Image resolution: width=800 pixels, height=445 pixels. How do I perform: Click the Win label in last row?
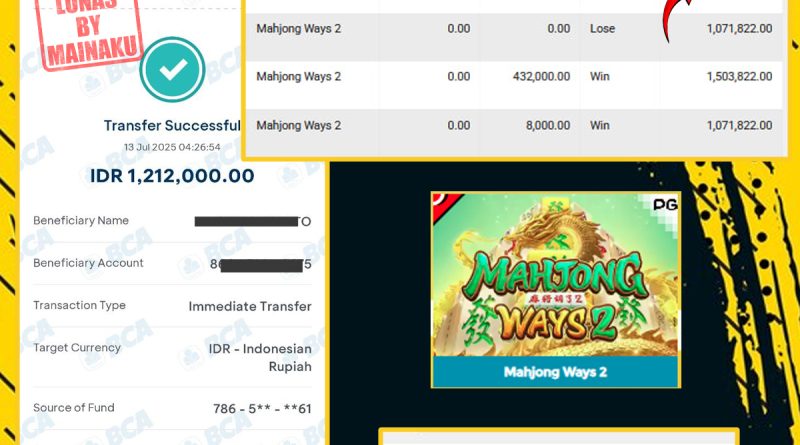[600, 126]
